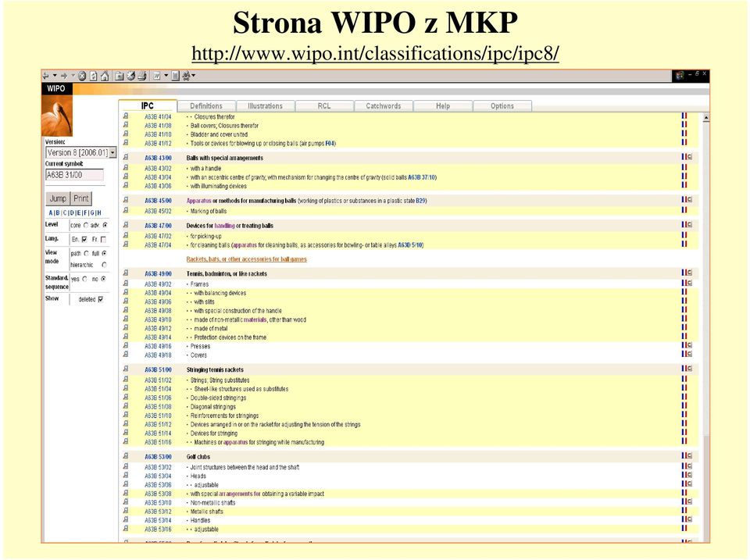This screenshot has height=560, width=750.
Task: Click the C icon in A63B 53/00 row
Action: click(x=690, y=456)
